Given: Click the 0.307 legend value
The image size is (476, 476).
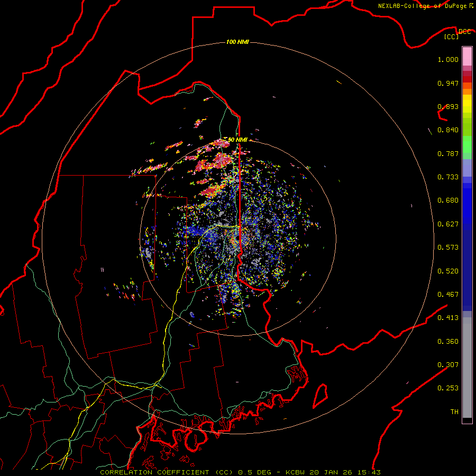Looking at the screenshot, I should click(448, 365).
